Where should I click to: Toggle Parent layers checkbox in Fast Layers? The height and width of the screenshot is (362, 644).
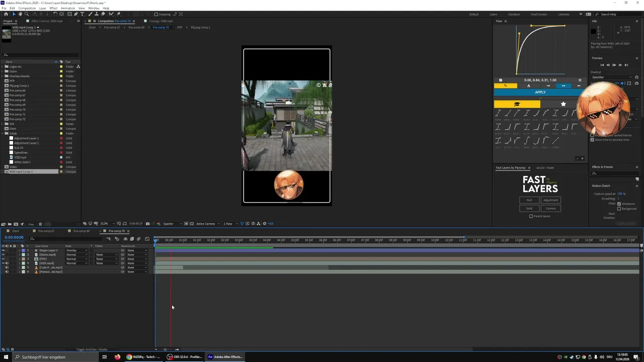(x=531, y=216)
